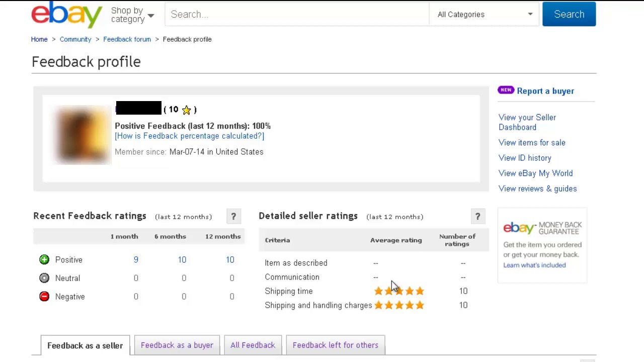Open positive feedback count 10 for 12 months
This screenshot has height=362, width=644.
(x=230, y=260)
